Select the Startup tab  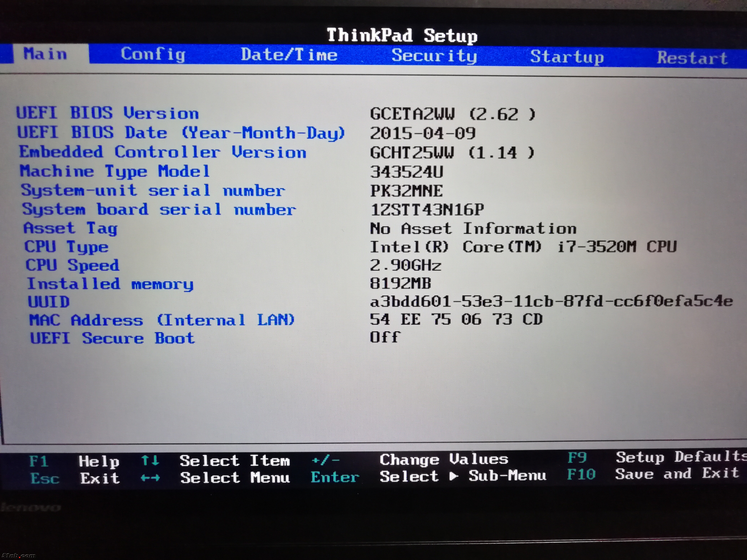pyautogui.click(x=567, y=57)
